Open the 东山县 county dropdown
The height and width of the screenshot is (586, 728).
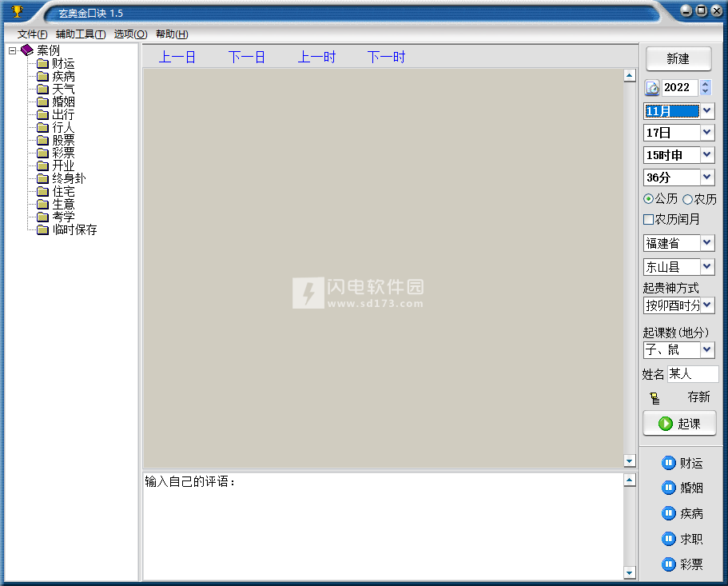pos(706,266)
